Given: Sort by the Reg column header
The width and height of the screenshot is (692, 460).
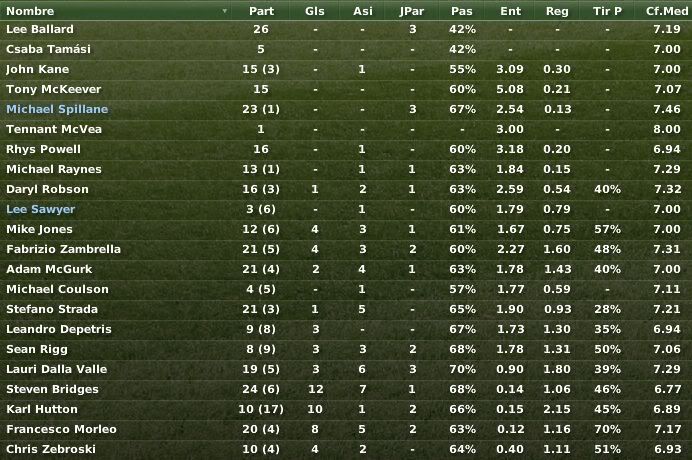Looking at the screenshot, I should 557,11.
